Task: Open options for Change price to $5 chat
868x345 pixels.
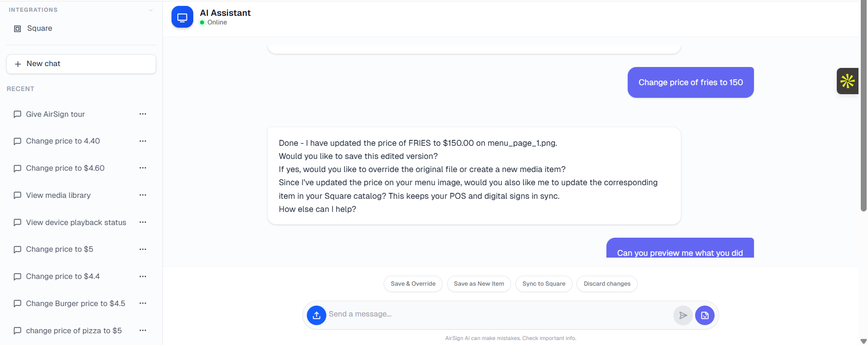Action: (143, 249)
